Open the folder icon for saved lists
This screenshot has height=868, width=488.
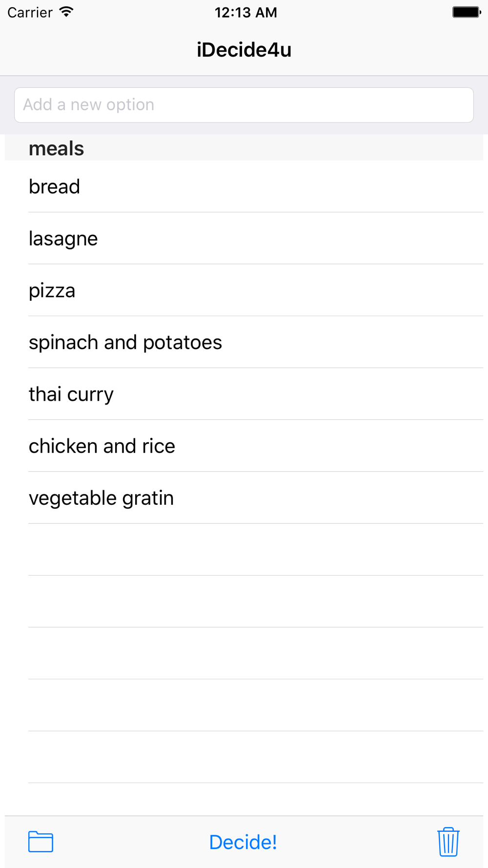click(x=41, y=842)
